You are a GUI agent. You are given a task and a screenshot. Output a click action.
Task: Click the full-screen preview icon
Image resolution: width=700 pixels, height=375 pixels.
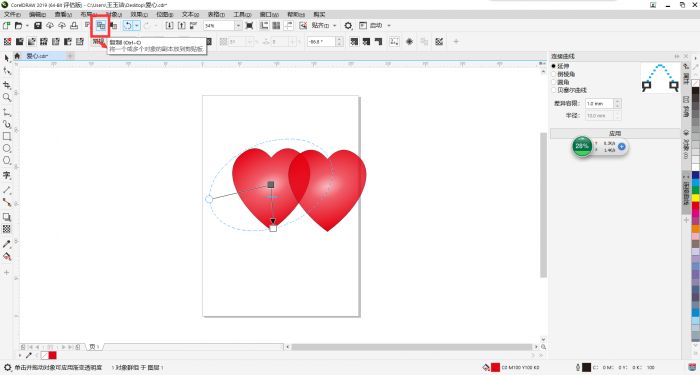pos(250,26)
